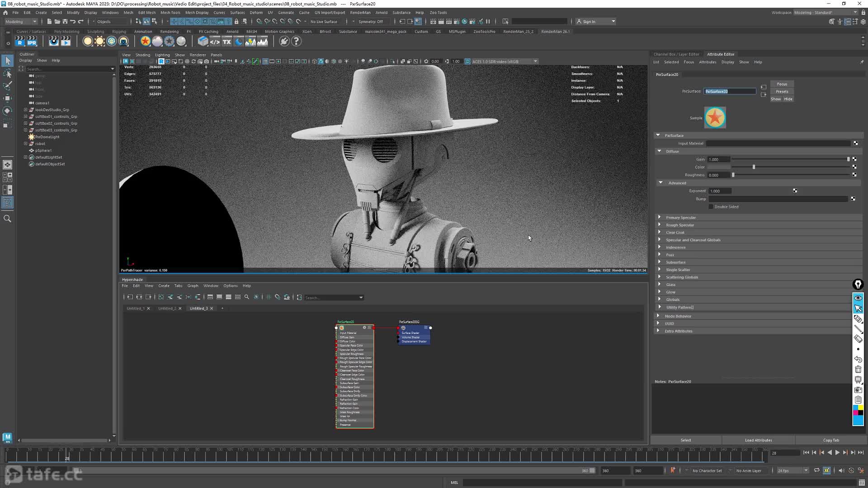Select the Rendering shelf tab

169,32
